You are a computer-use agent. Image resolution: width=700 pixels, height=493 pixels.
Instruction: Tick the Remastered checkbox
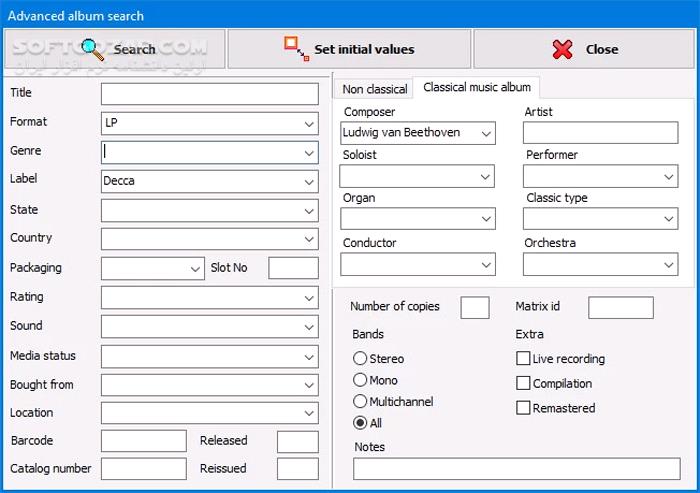pyautogui.click(x=523, y=408)
